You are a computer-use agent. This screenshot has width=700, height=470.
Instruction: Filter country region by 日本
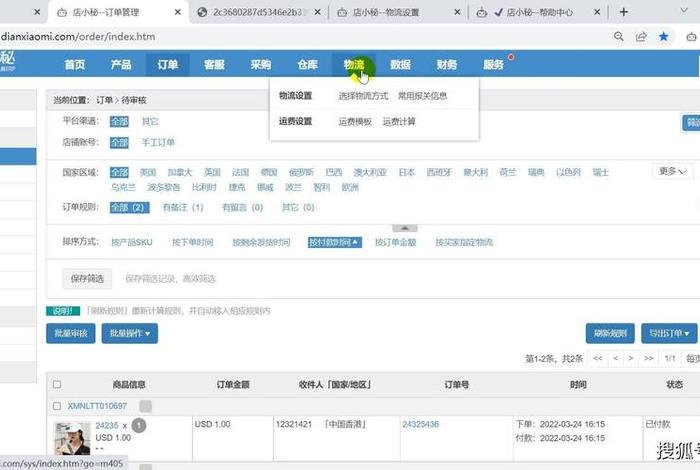pos(407,172)
